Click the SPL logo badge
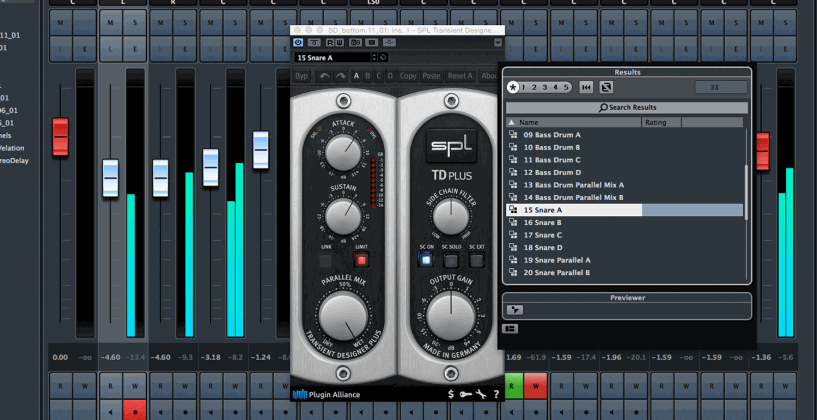Viewport: 817px width, 420px height. [x=451, y=145]
